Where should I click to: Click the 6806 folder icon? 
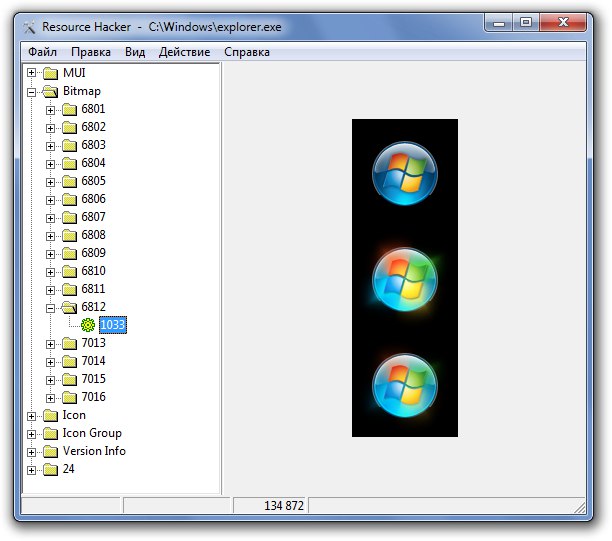coord(69,199)
